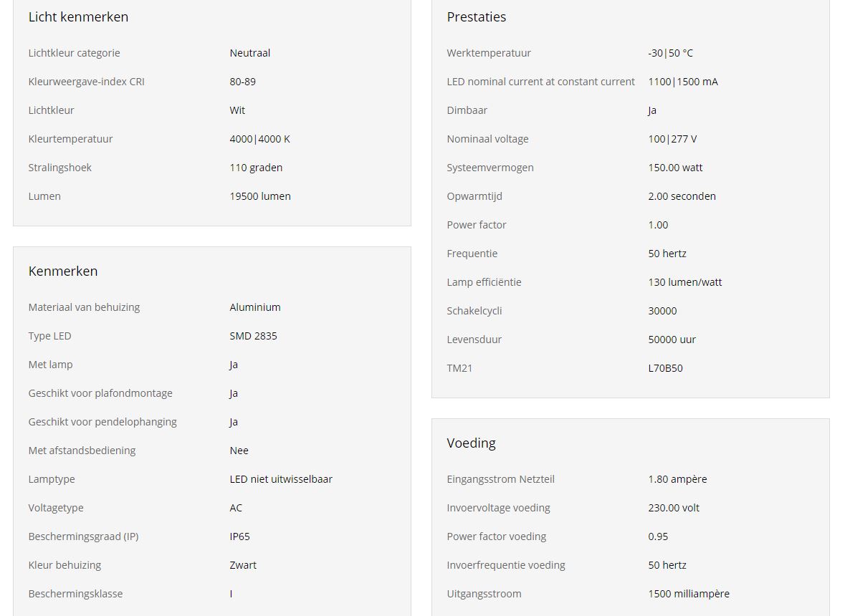Select the Prestaties section heading
Screen dimensions: 850x616
[476, 17]
